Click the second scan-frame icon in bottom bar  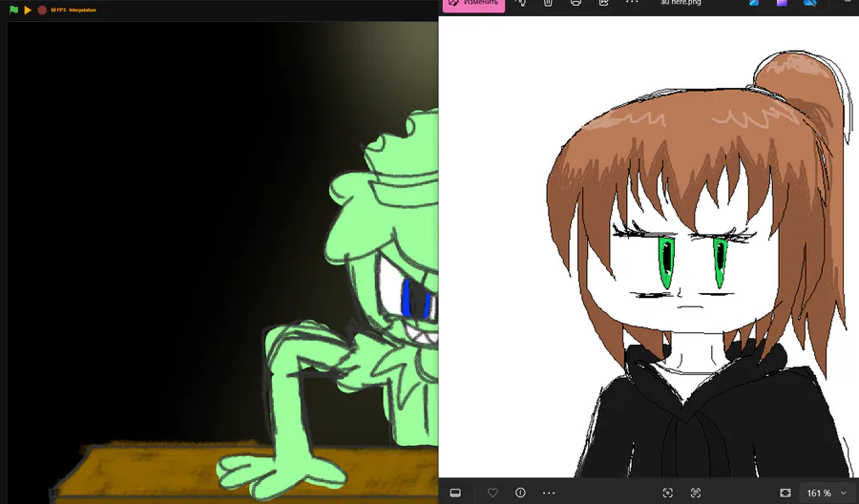(x=696, y=493)
